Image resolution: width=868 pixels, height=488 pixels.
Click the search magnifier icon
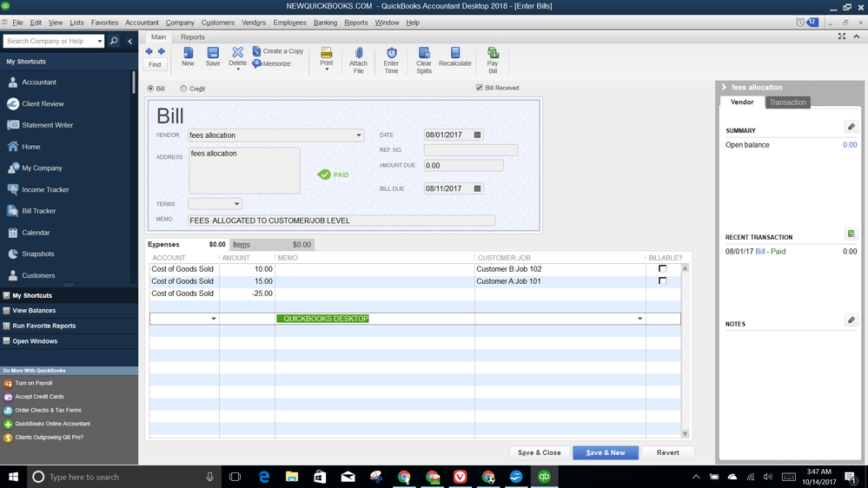coord(114,41)
